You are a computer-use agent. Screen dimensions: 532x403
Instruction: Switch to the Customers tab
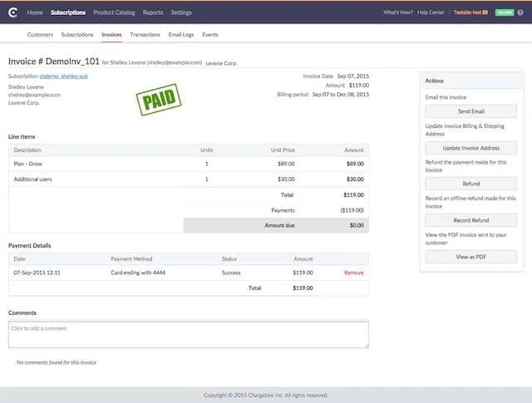coord(40,35)
